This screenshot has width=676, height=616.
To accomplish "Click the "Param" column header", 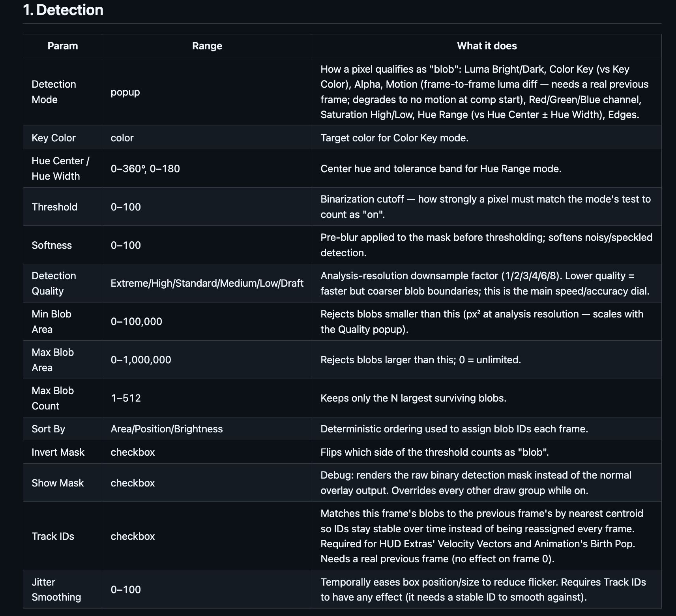I will coord(63,46).
